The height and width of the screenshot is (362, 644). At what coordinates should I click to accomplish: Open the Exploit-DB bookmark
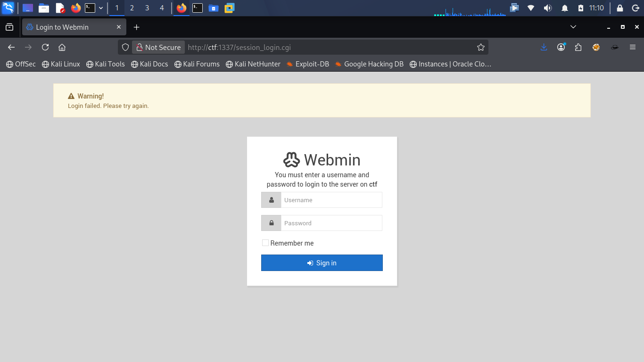308,64
